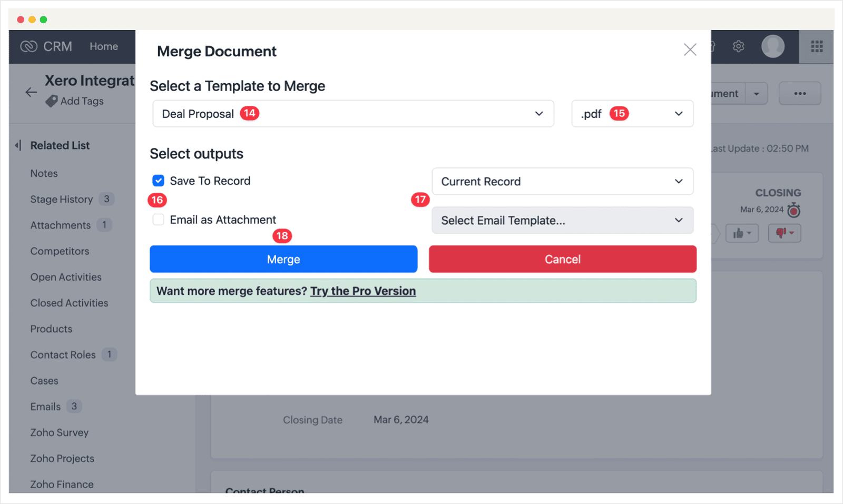Click the Xero Integration record title

[x=90, y=81]
